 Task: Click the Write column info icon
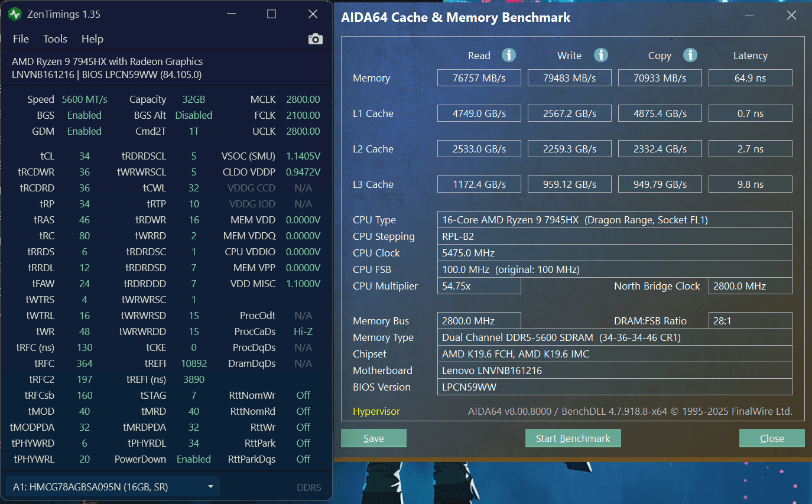coord(601,55)
